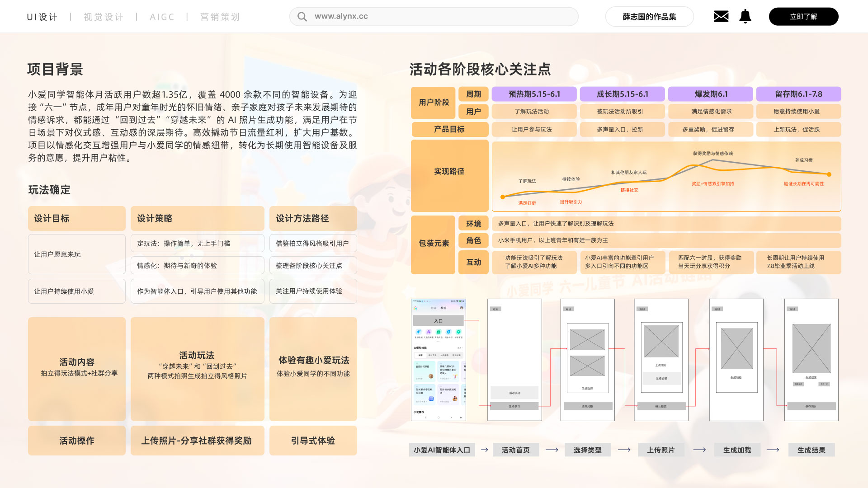Click the 活动玩法 card
868x488 pixels.
[198, 369]
